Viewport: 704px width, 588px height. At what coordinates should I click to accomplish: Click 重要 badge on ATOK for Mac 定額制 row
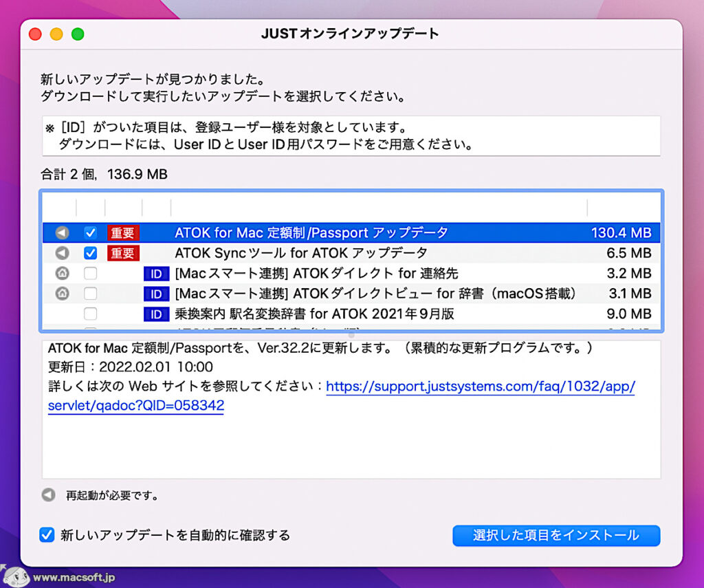click(x=123, y=232)
